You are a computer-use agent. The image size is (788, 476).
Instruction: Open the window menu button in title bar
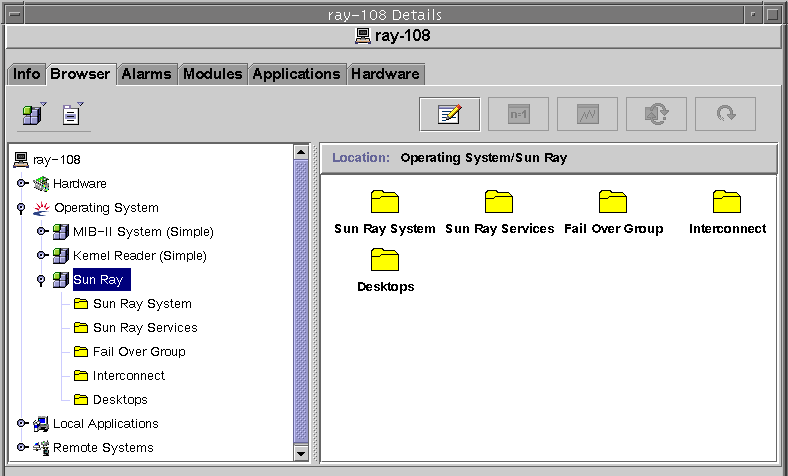point(15,15)
